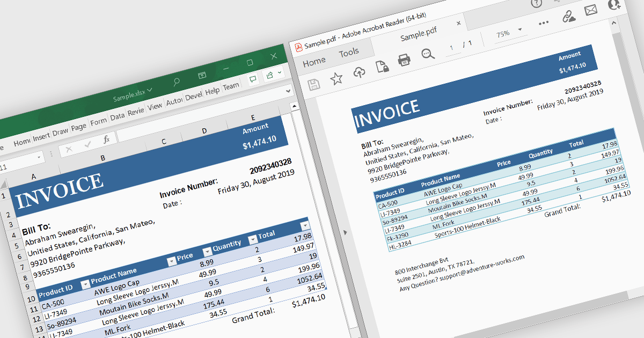Open the Data ribbon tab in Excel

pos(117,116)
